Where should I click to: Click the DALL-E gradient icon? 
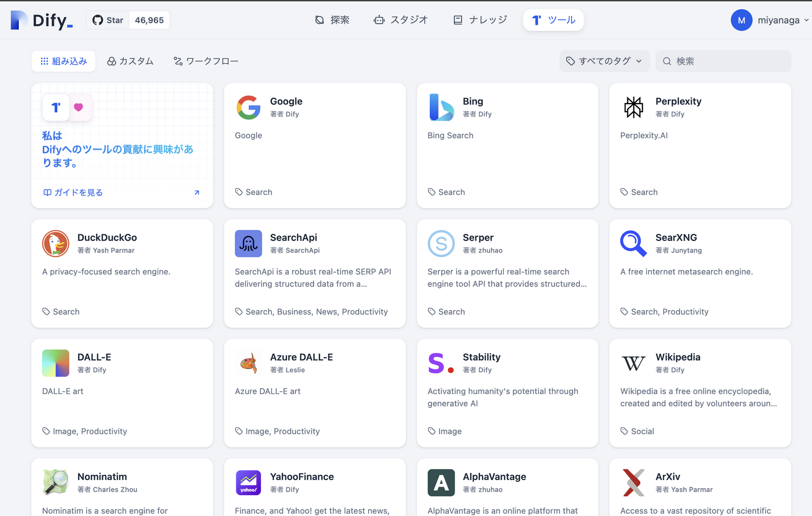click(56, 363)
